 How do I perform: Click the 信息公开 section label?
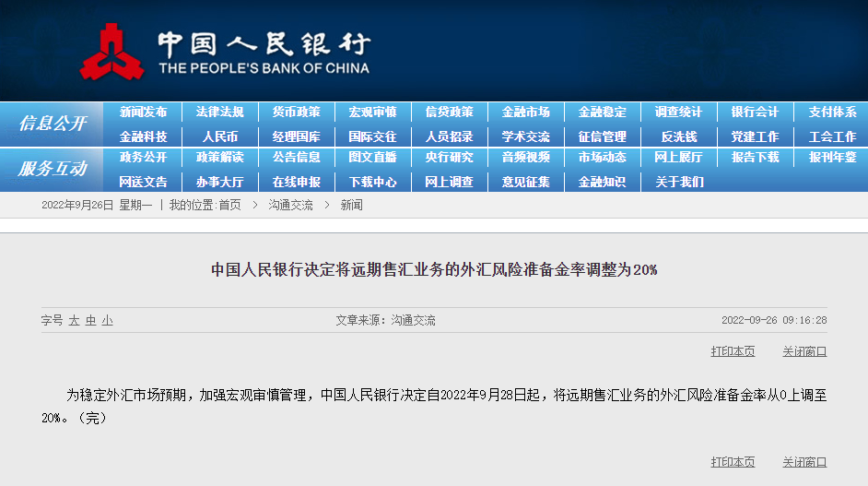[x=53, y=124]
